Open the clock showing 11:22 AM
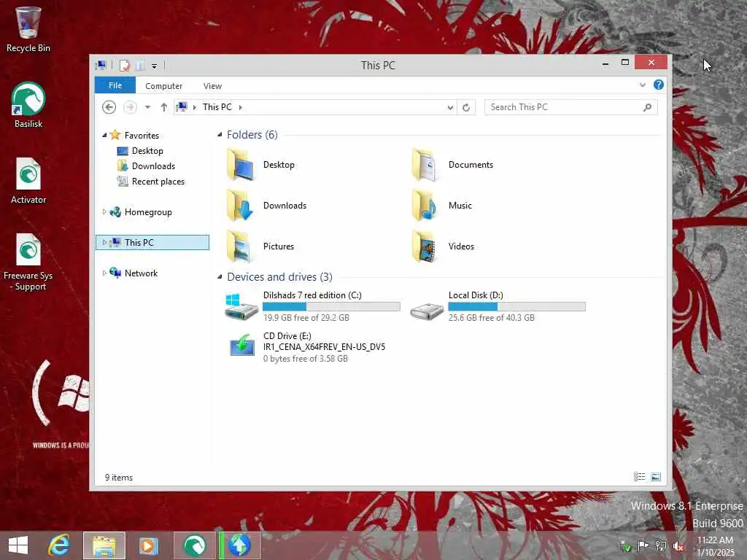Image resolution: width=747 pixels, height=560 pixels. click(715, 545)
